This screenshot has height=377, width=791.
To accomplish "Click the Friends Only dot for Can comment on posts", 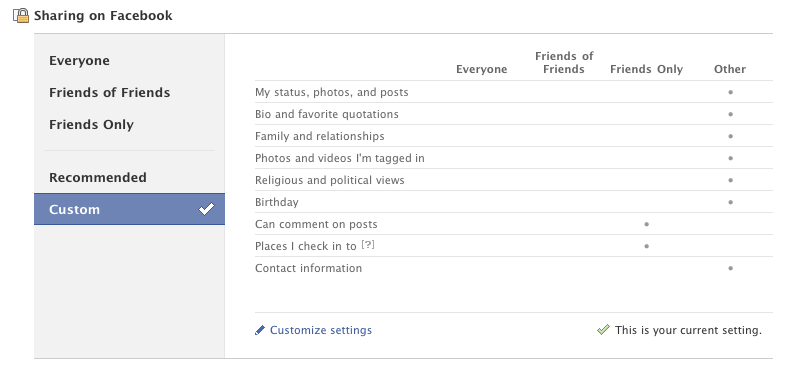I will [x=646, y=224].
